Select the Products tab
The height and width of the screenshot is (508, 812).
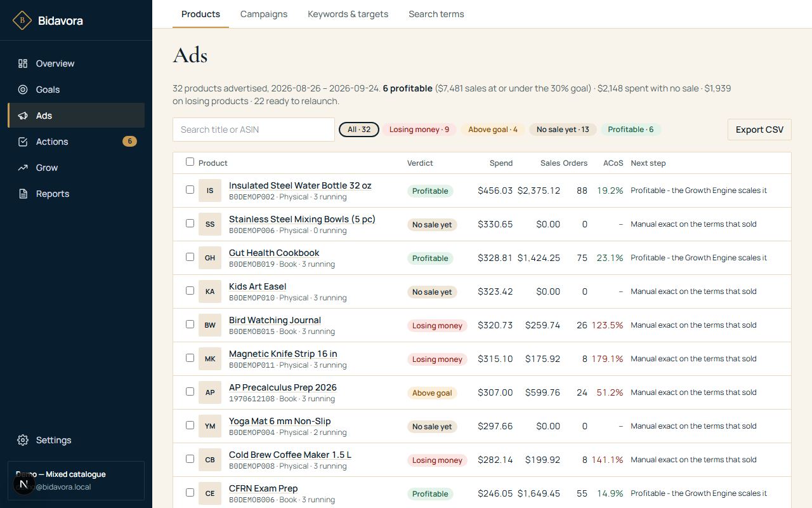200,14
